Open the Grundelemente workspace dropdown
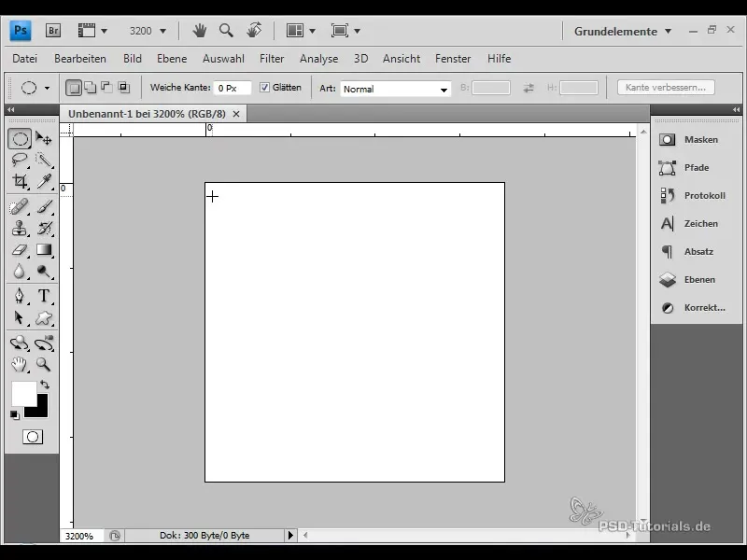 point(622,32)
